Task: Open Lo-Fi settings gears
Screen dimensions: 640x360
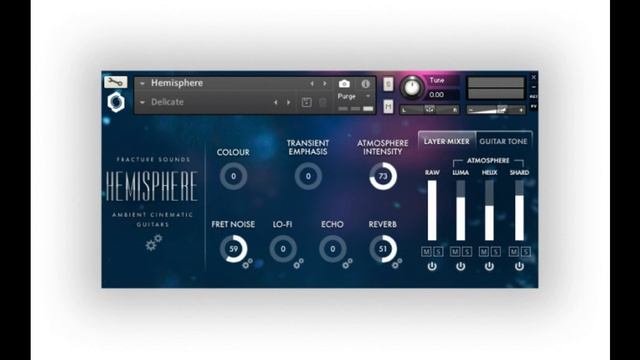Action: click(298, 263)
